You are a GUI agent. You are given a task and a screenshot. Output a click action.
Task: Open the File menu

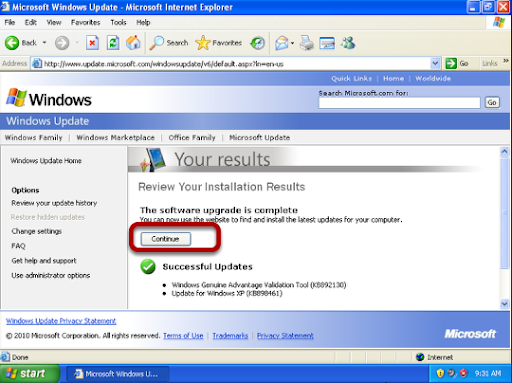click(x=10, y=22)
